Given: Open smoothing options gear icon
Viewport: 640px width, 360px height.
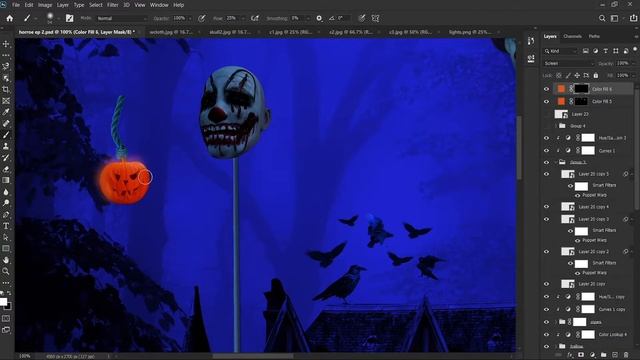Looking at the screenshot, I should click(319, 18).
